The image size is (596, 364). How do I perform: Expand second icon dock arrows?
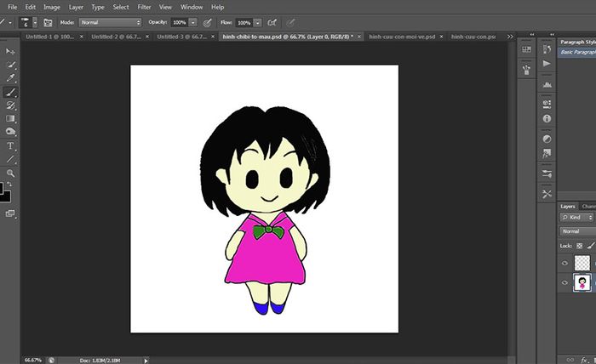coord(552,35)
